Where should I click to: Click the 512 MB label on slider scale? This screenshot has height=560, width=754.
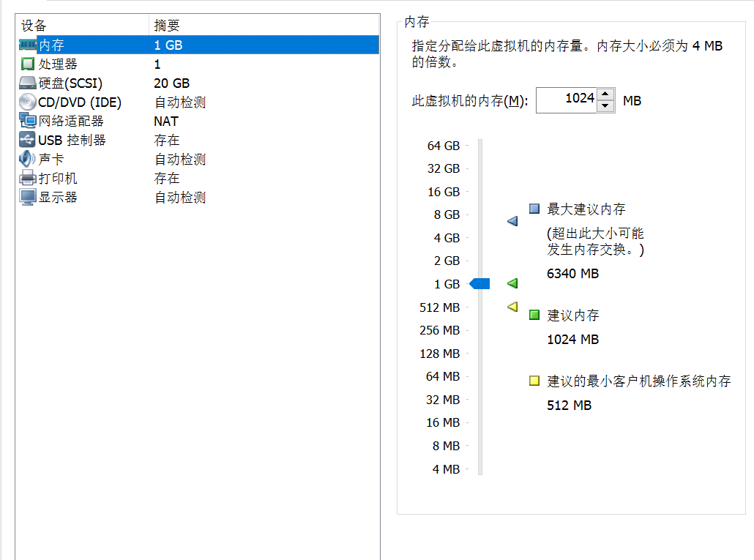point(439,307)
